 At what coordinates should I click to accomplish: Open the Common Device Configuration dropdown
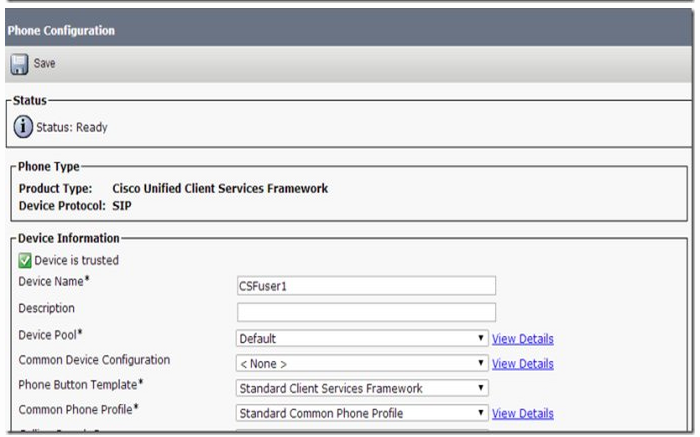[x=362, y=363]
